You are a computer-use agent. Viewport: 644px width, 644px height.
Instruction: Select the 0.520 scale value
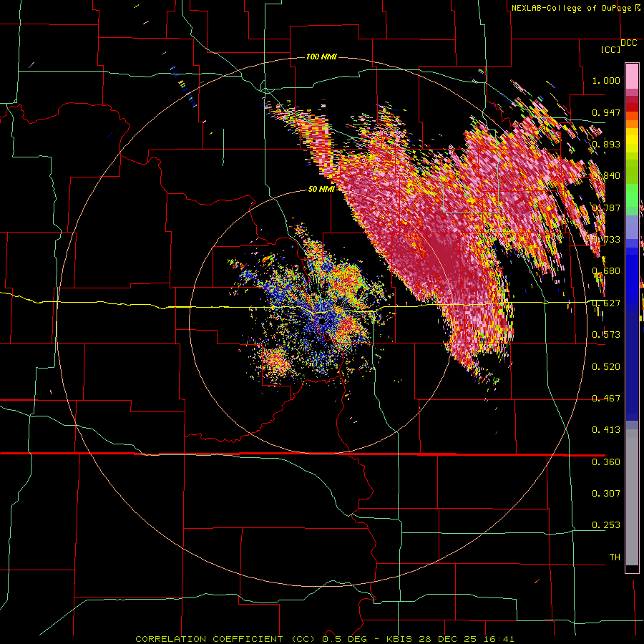(606, 367)
